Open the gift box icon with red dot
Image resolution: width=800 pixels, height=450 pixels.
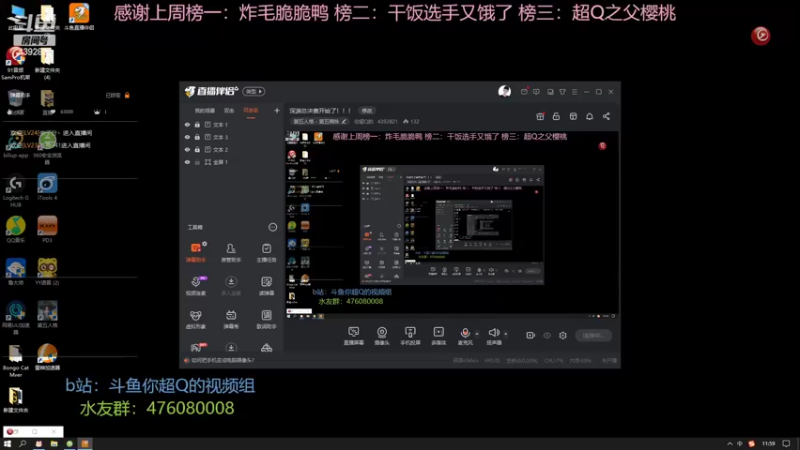coord(540,116)
